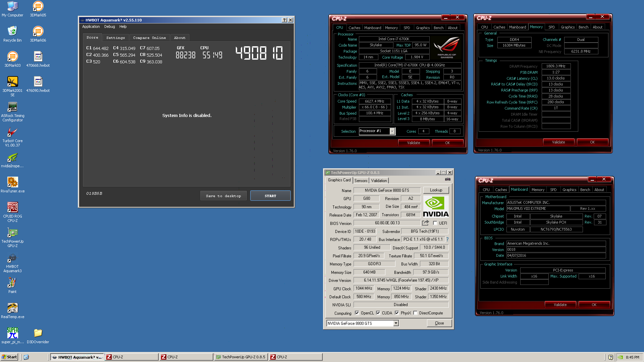Launch RealTemp.exe from the desktop

[x=12, y=311]
